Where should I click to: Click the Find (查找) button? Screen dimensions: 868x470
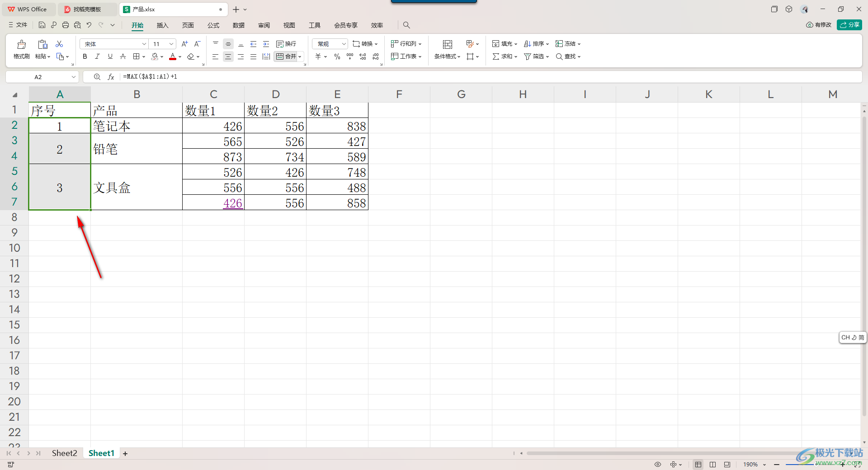click(568, 56)
